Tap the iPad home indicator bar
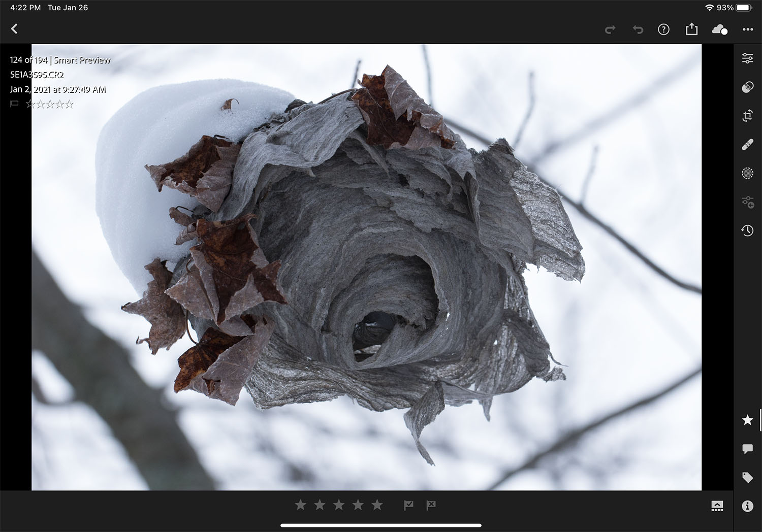Image resolution: width=762 pixels, height=532 pixels. pyautogui.click(x=381, y=525)
